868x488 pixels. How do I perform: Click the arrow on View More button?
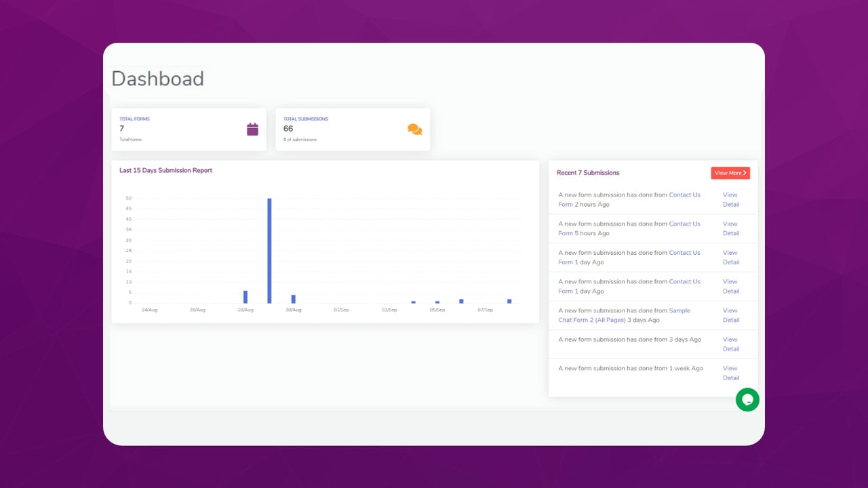(745, 173)
